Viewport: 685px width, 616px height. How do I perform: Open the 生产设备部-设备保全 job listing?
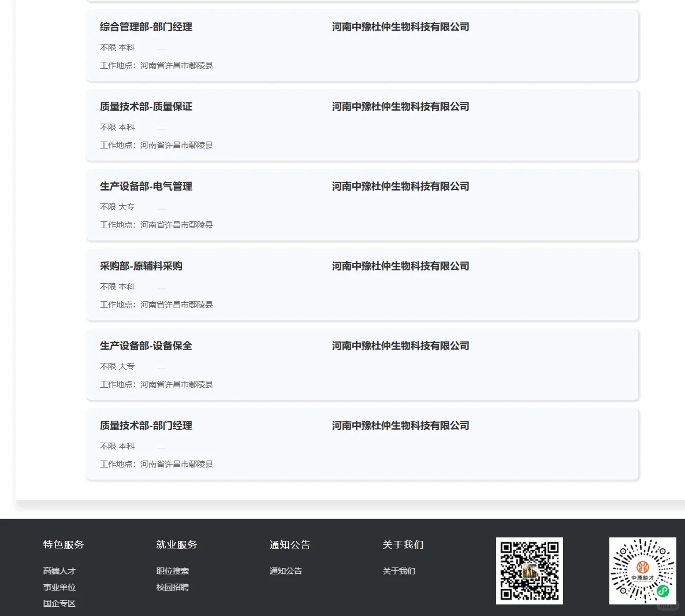click(x=146, y=346)
